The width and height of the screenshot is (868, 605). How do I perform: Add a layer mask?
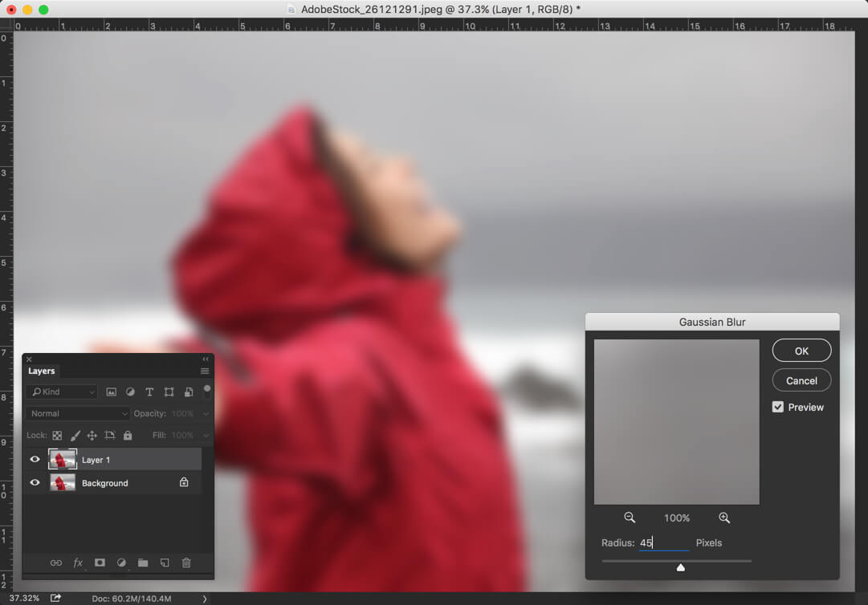pyautogui.click(x=100, y=563)
